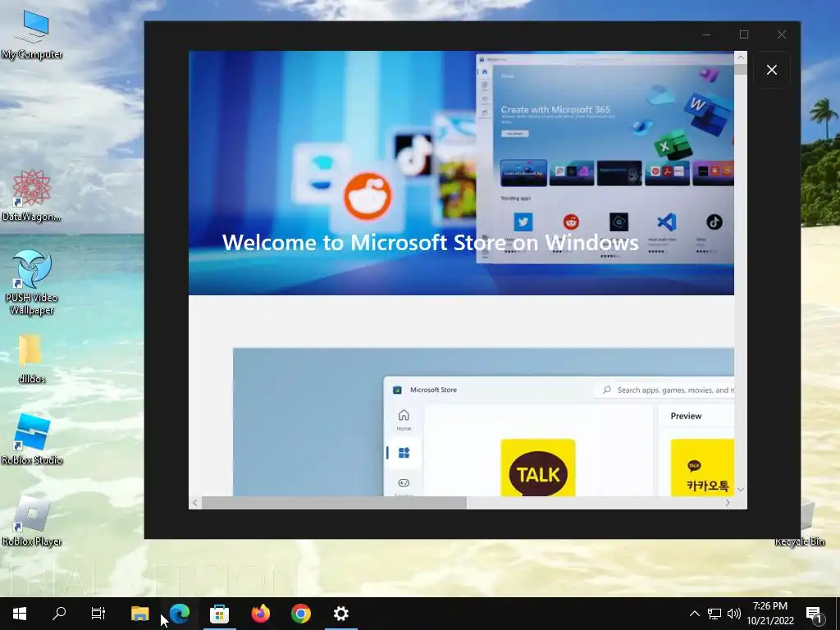Click the Gaming controller icon in preview

pos(404,483)
